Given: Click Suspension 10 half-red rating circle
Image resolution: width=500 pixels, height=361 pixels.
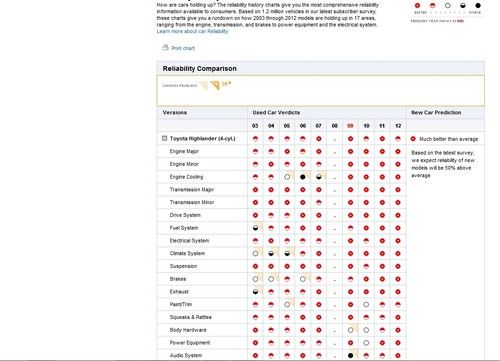Looking at the screenshot, I should pyautogui.click(x=366, y=266).
